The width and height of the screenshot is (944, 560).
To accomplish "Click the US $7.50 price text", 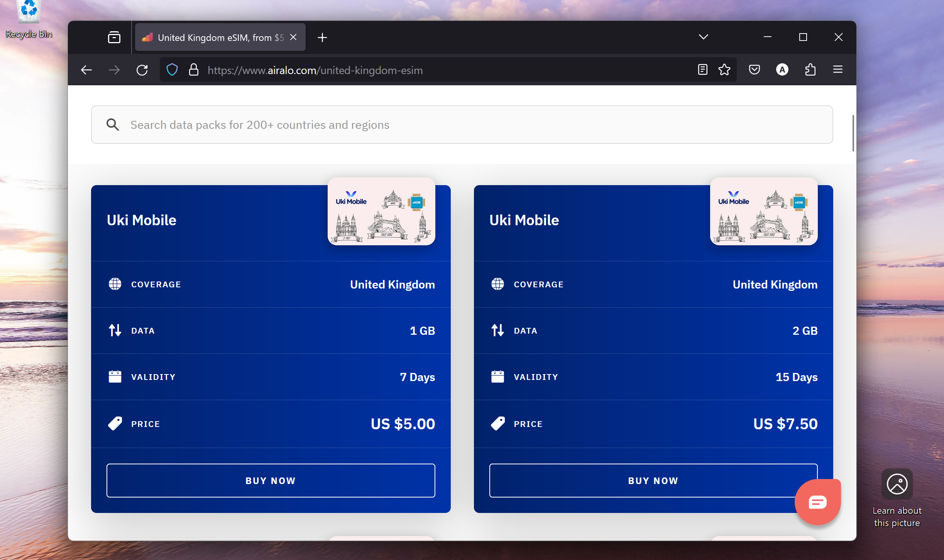I will pos(785,424).
